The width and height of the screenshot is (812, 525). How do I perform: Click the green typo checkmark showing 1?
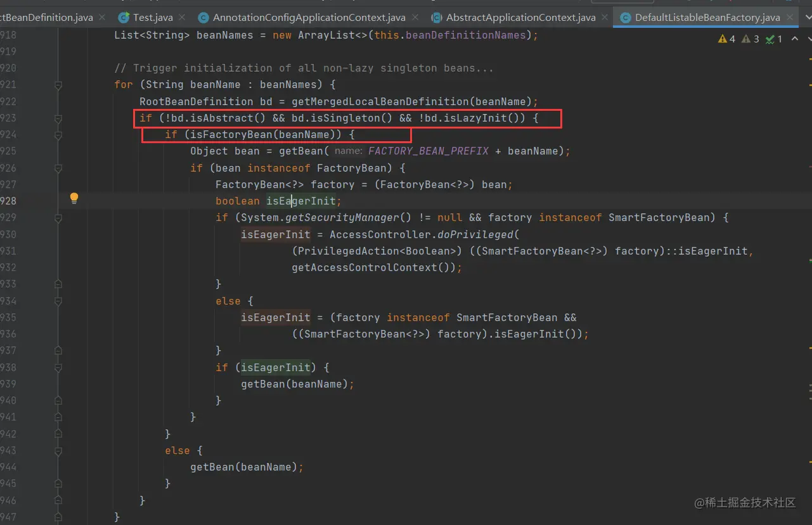pyautogui.click(x=773, y=39)
